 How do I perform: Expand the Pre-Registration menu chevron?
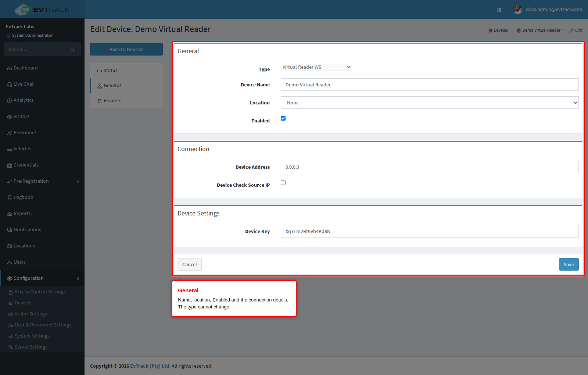coord(78,181)
